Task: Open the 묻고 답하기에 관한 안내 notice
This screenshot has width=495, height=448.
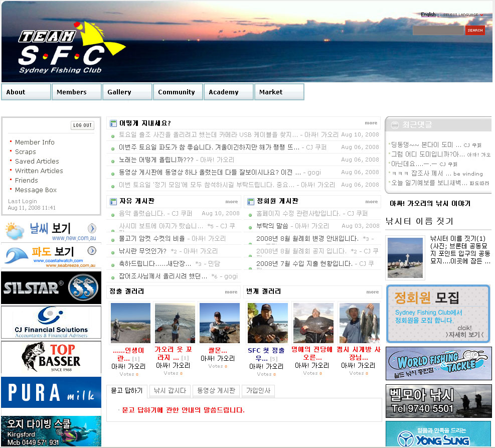Action: 183,410
